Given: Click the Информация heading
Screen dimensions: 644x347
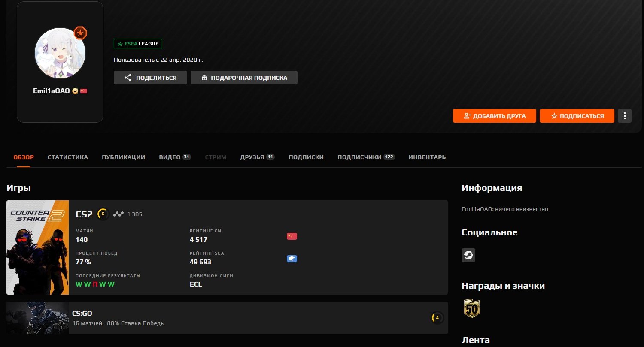Looking at the screenshot, I should point(492,188).
